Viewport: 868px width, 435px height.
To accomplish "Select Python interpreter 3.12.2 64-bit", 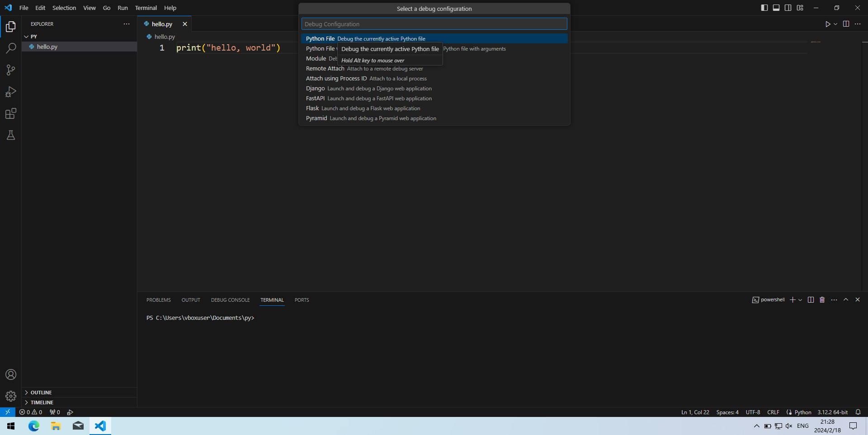I will click(832, 412).
